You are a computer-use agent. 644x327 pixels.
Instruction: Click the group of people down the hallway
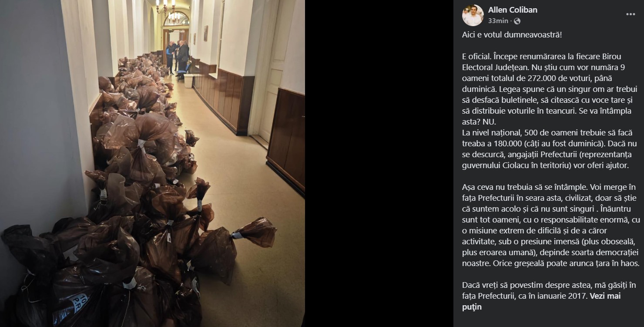pyautogui.click(x=178, y=56)
